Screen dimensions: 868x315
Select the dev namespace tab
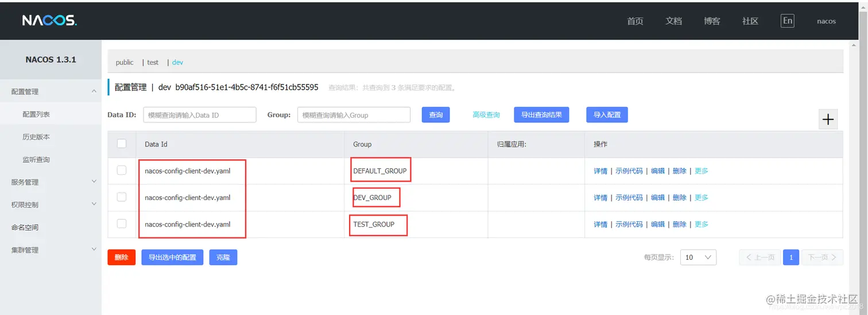pyautogui.click(x=177, y=62)
